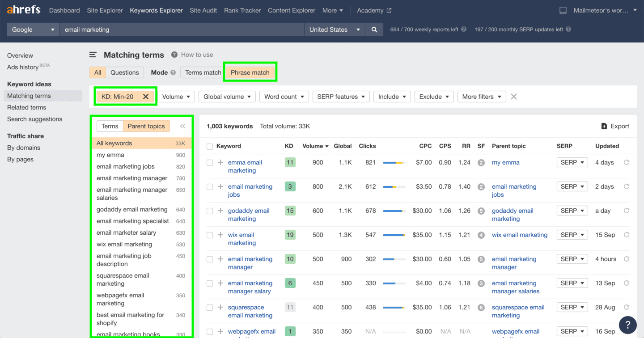644x338 pixels.
Task: Open the godaddy email marketing parent topic
Action: tap(513, 215)
